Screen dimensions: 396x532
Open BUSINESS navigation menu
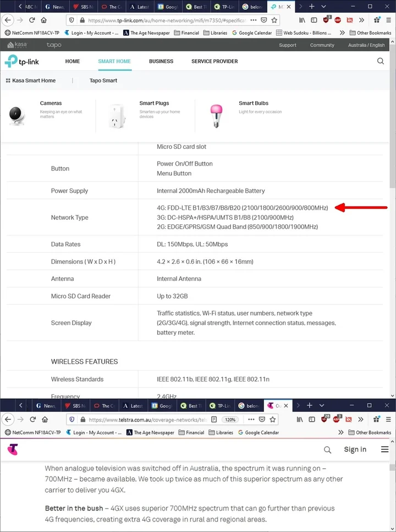tap(161, 61)
